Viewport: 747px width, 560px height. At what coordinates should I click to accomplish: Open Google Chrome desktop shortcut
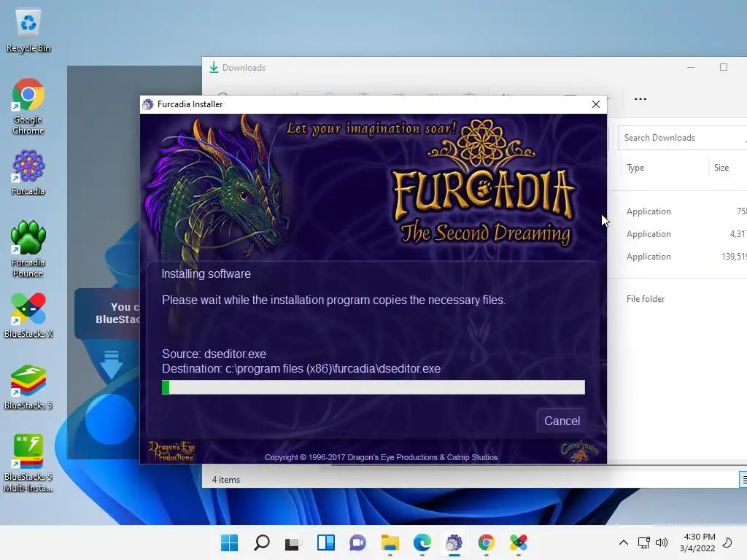[x=28, y=106]
